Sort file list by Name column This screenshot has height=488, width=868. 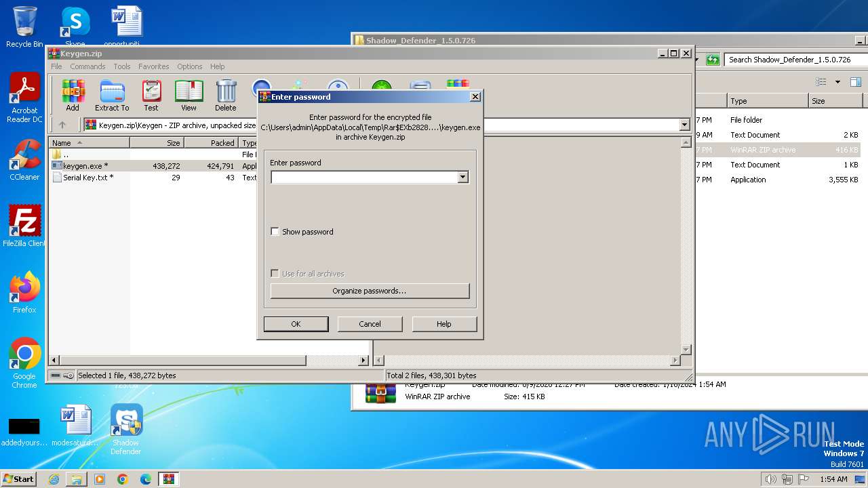pos(90,143)
